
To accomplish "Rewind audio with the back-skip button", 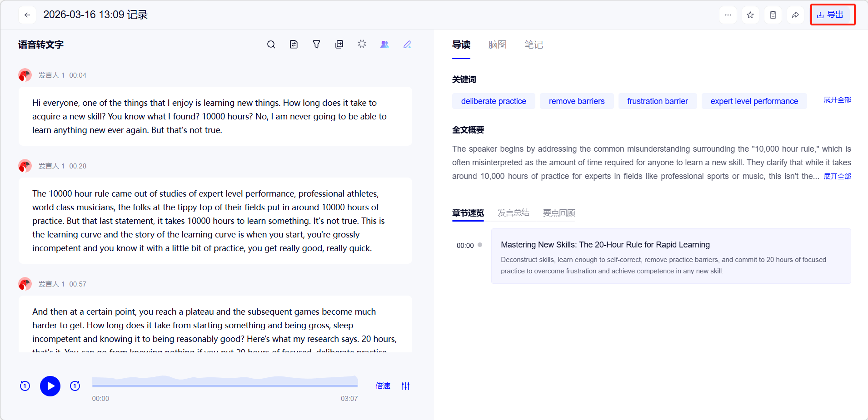I will tap(25, 386).
